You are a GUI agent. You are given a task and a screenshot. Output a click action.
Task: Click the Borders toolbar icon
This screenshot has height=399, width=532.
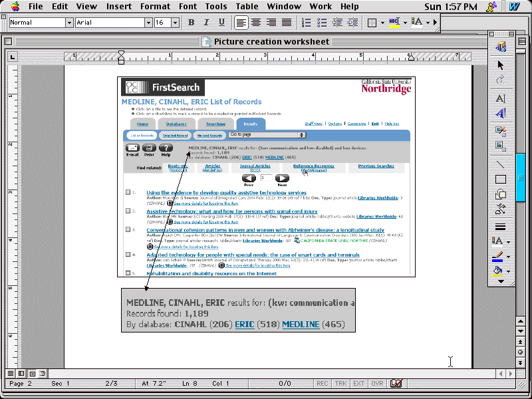coord(372,23)
